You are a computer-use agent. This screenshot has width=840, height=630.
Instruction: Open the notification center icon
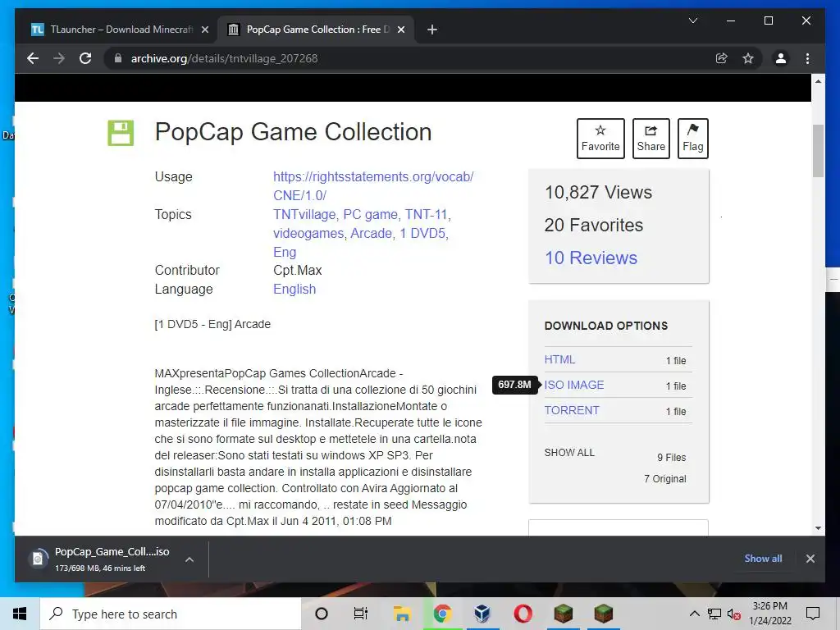pyautogui.click(x=813, y=614)
